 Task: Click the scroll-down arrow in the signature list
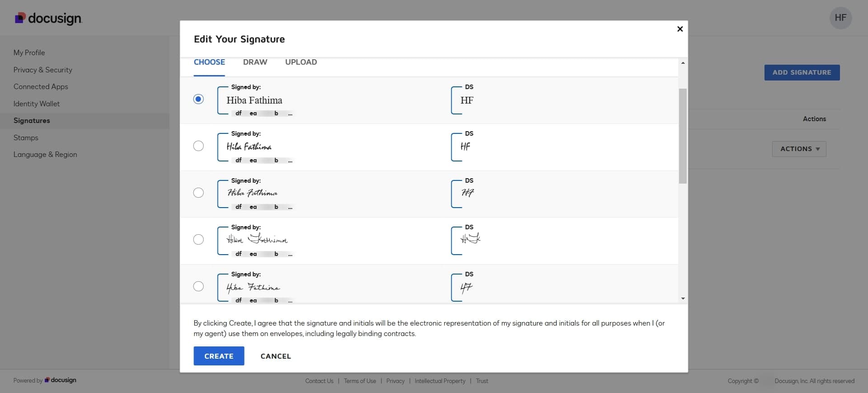(x=683, y=298)
